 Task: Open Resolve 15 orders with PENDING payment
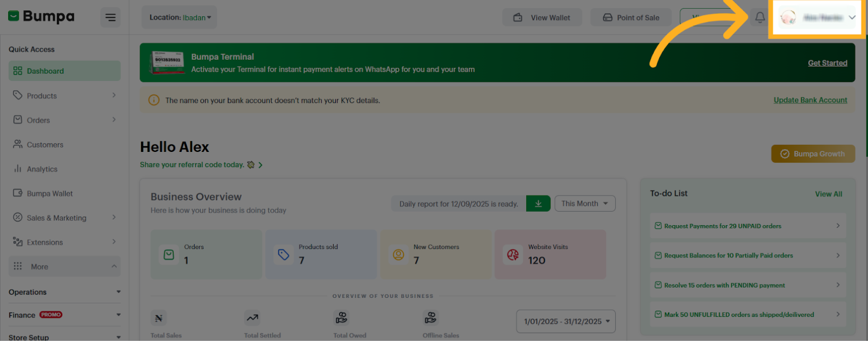coord(747,285)
